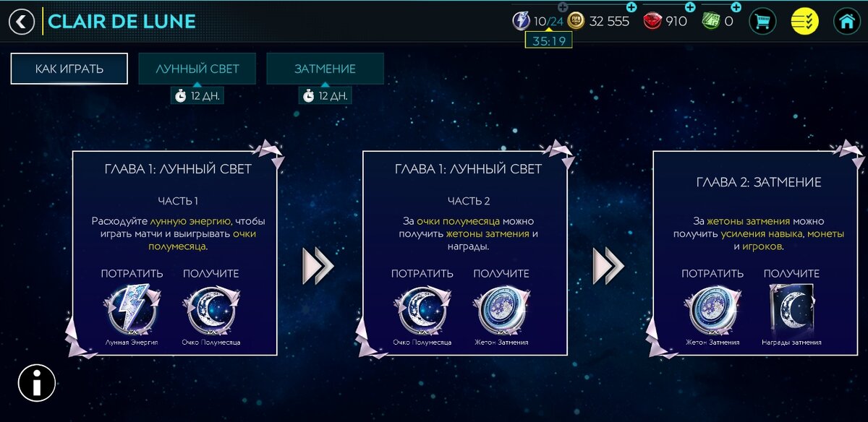
Task: Click arrow between part 1 and part 2
Action: 318,266
